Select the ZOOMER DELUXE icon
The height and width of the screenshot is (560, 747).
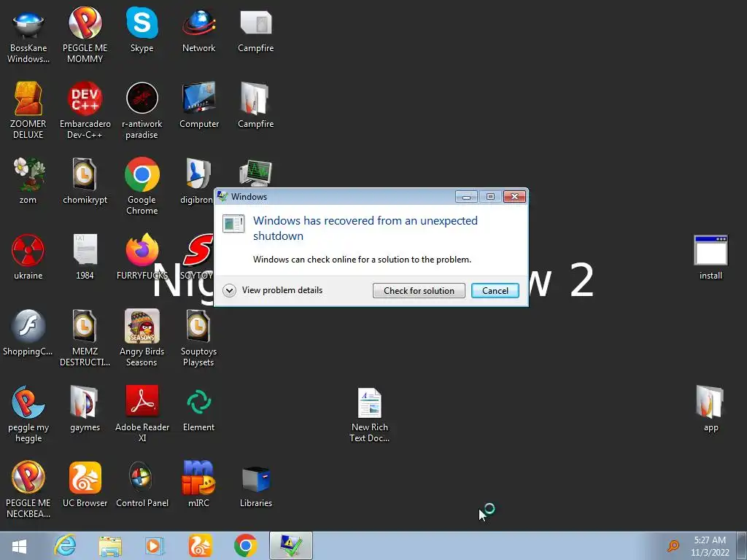point(28,111)
